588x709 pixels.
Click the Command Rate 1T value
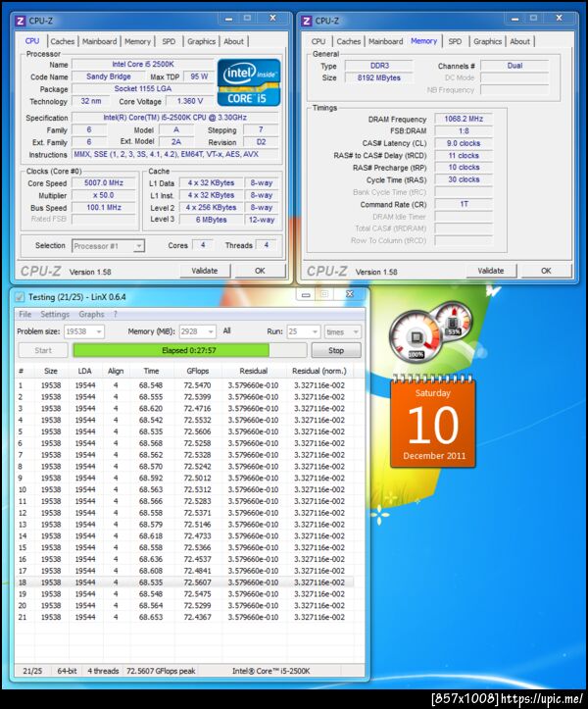(x=464, y=204)
